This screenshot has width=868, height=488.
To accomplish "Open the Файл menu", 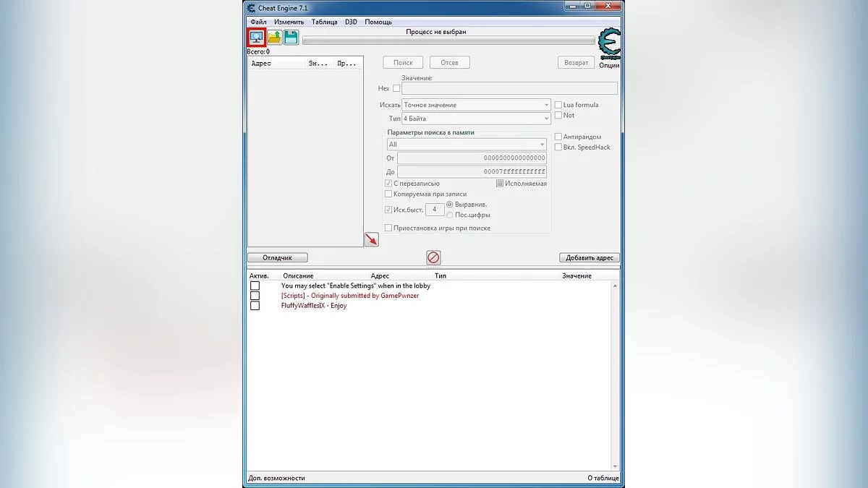I will click(x=258, y=22).
